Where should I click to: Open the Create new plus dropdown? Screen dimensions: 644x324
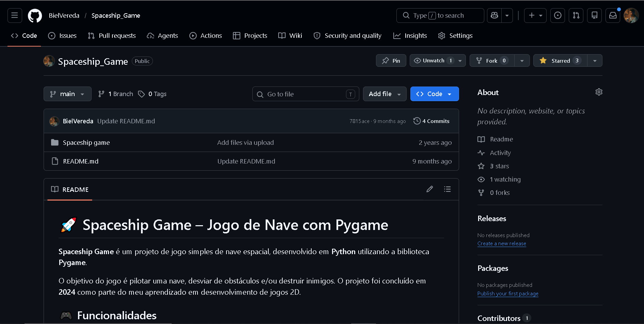coord(535,15)
